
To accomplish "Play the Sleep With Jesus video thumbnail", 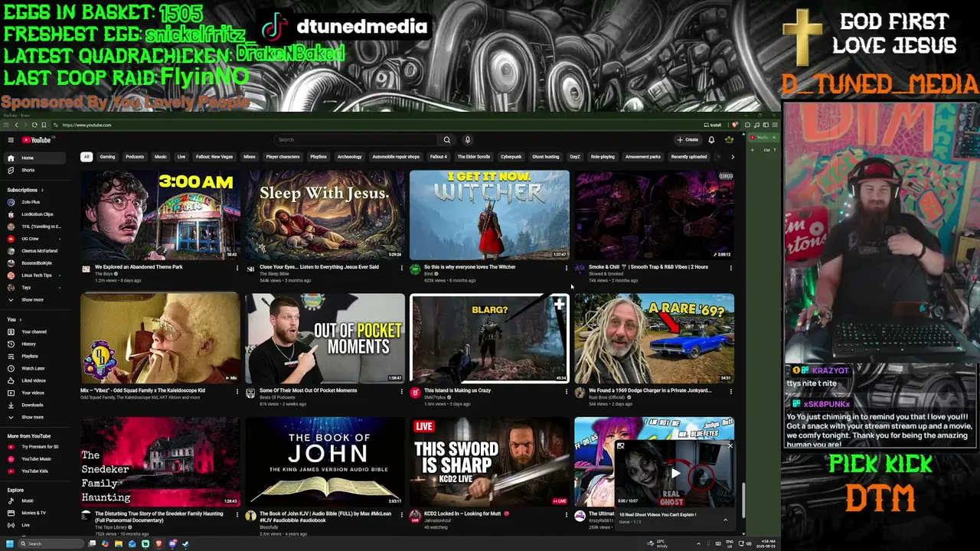I will point(325,215).
